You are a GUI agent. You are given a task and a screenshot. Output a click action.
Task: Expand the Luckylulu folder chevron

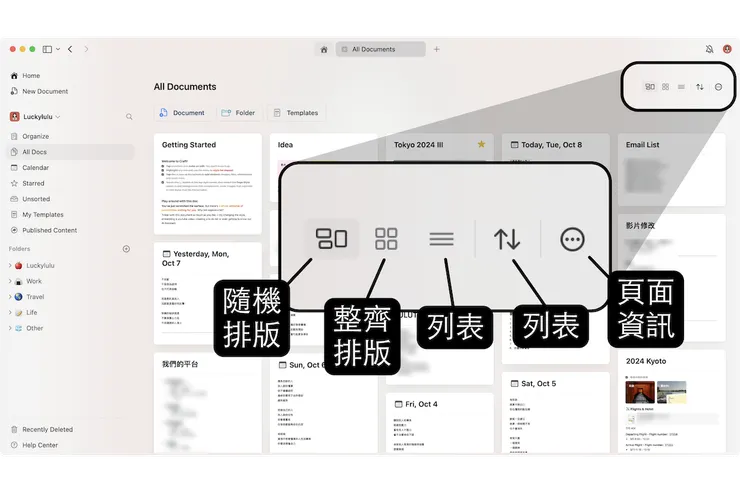10,266
